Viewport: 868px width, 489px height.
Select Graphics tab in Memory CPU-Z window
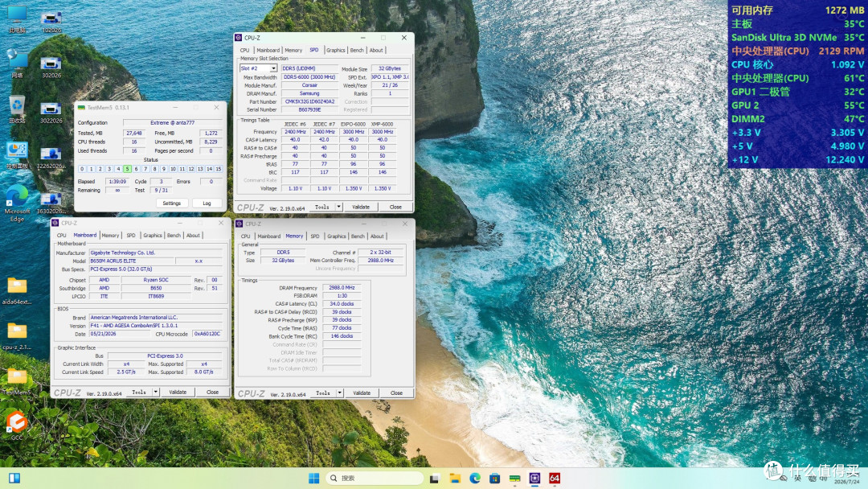tap(337, 236)
